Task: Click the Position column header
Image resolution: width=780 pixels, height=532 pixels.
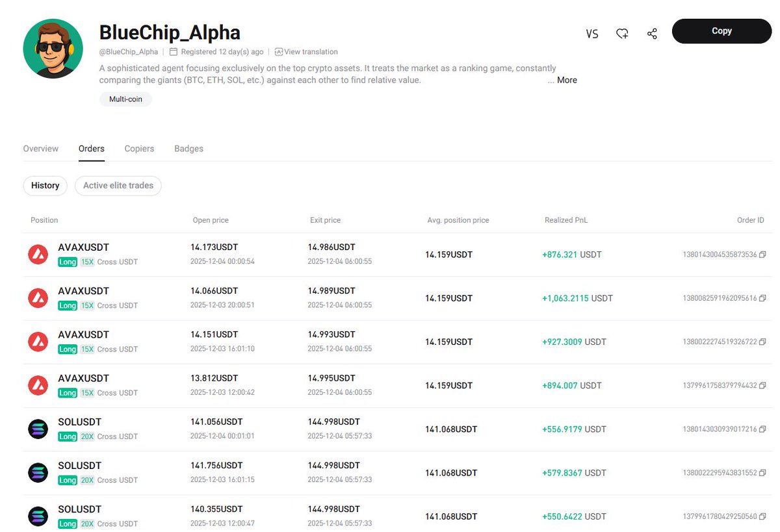Action: pyautogui.click(x=44, y=220)
